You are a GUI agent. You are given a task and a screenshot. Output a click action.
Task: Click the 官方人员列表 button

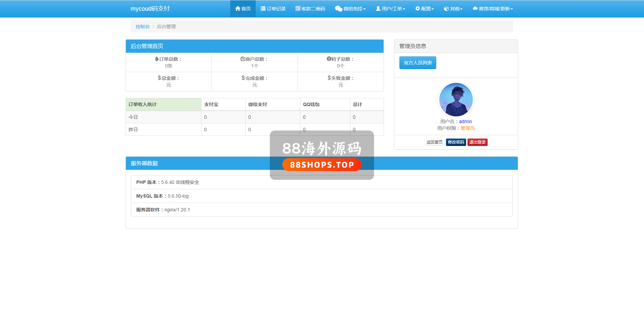tap(417, 63)
